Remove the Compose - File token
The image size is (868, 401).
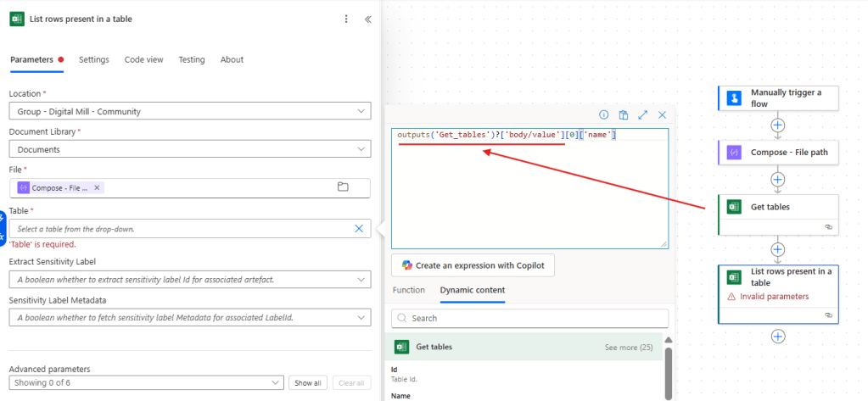97,188
